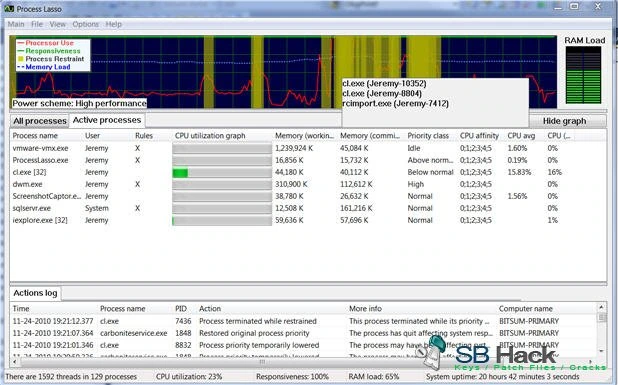
Task: Sort by Priority class column header
Action: (x=428, y=136)
